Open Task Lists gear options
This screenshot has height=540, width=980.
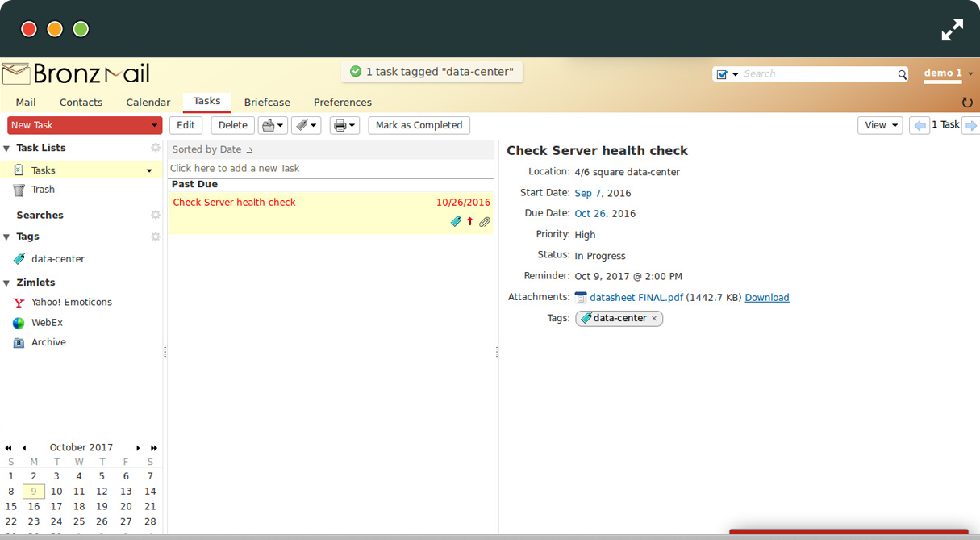(156, 148)
